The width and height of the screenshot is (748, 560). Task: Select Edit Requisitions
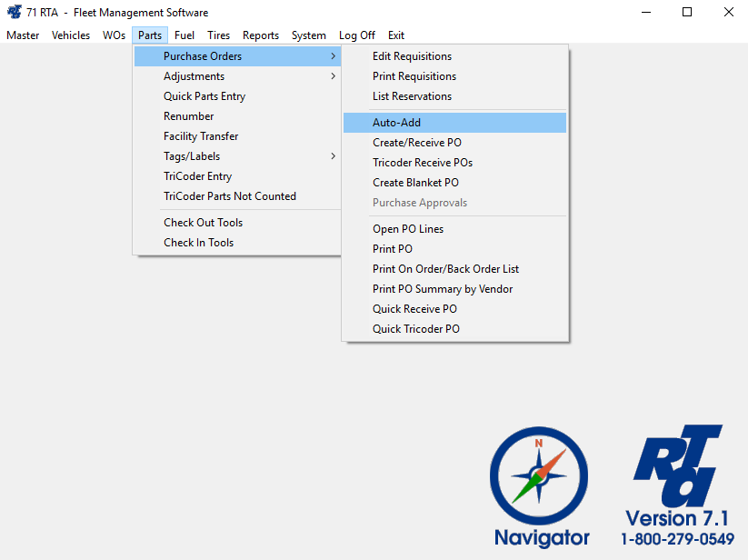tap(412, 56)
